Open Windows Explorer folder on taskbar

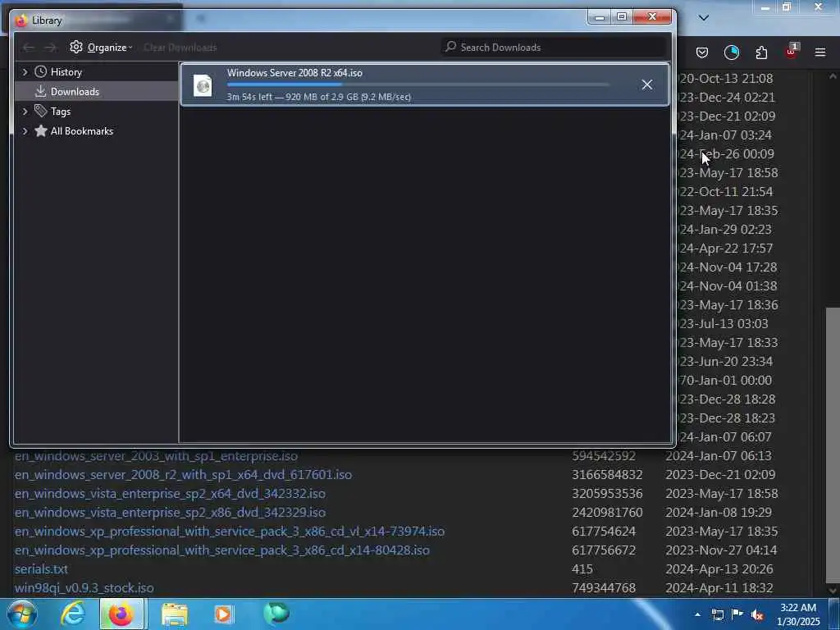(x=175, y=614)
